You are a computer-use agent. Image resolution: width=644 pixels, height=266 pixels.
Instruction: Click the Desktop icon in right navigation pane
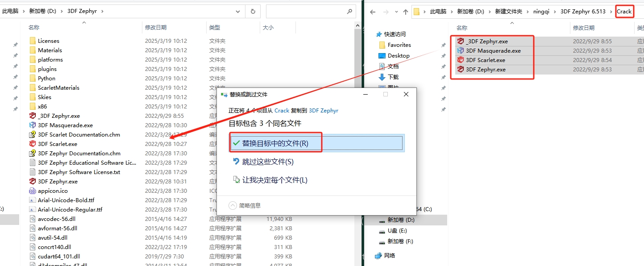(x=382, y=56)
